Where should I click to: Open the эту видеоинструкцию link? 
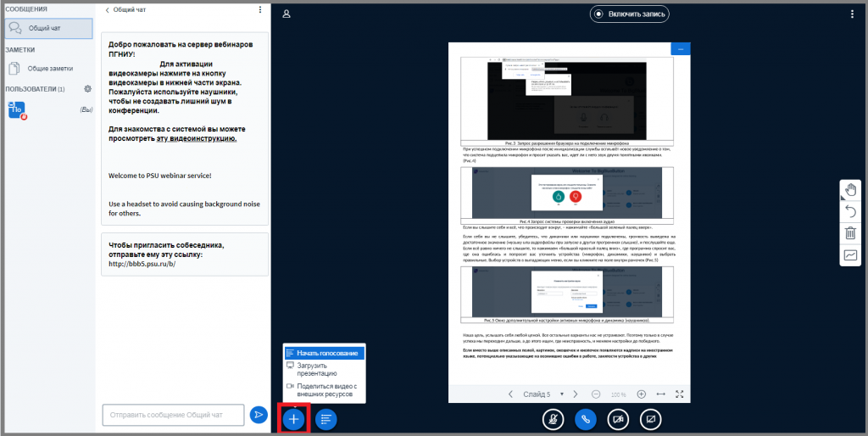(196, 137)
